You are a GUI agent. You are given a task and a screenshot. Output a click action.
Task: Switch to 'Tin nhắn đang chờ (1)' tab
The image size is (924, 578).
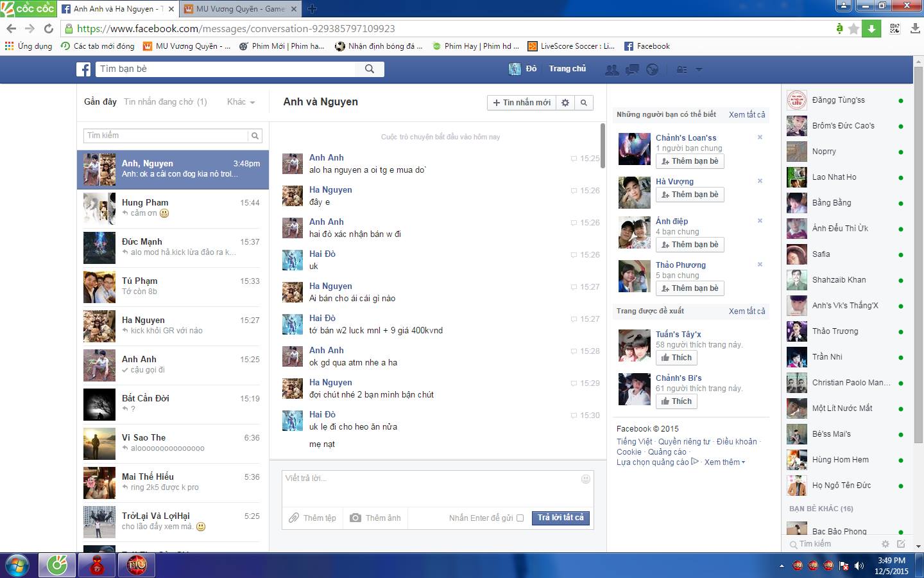(x=165, y=102)
